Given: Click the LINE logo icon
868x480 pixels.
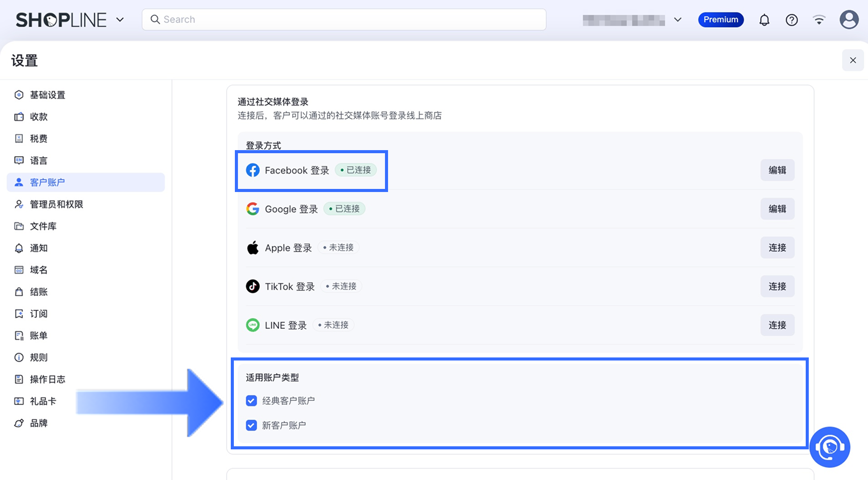Looking at the screenshot, I should (x=253, y=325).
